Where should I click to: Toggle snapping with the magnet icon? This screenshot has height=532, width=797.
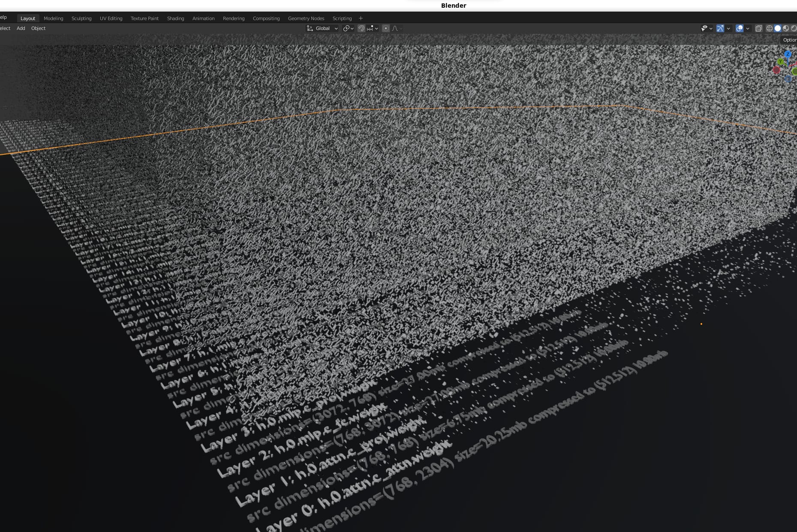pyautogui.click(x=361, y=28)
